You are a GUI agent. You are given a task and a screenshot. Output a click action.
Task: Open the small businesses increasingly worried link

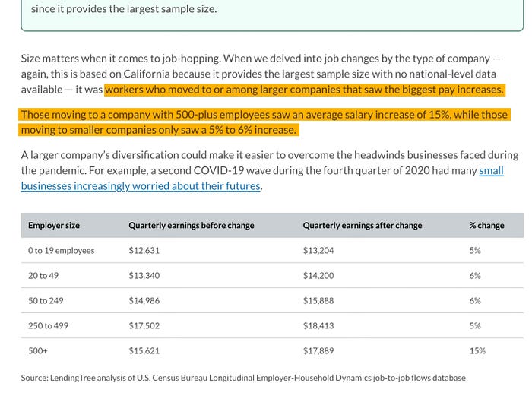(141, 186)
